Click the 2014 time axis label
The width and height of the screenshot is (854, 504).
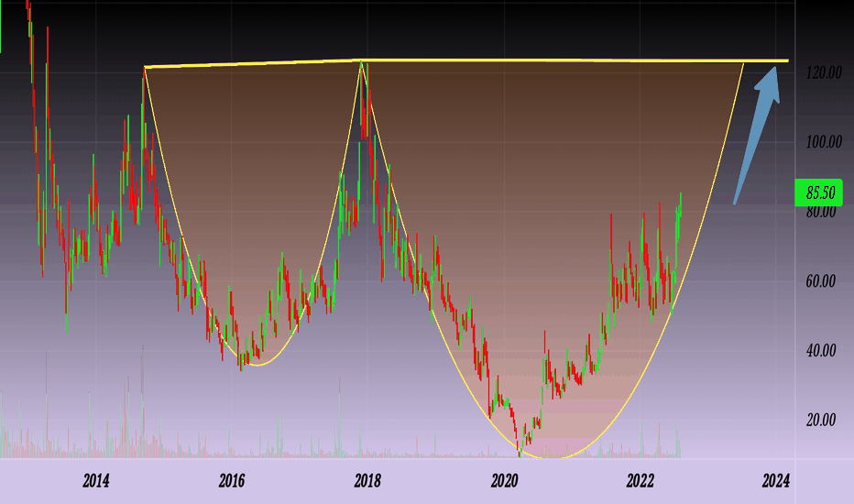click(96, 481)
